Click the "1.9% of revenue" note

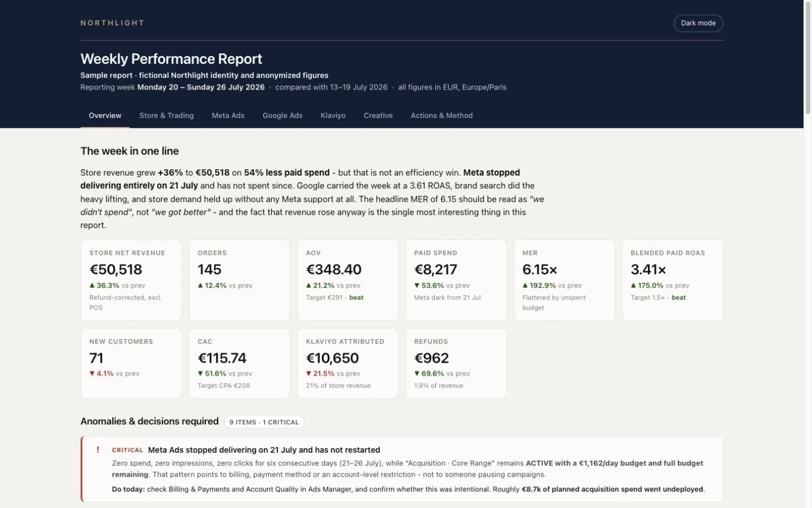pos(438,386)
